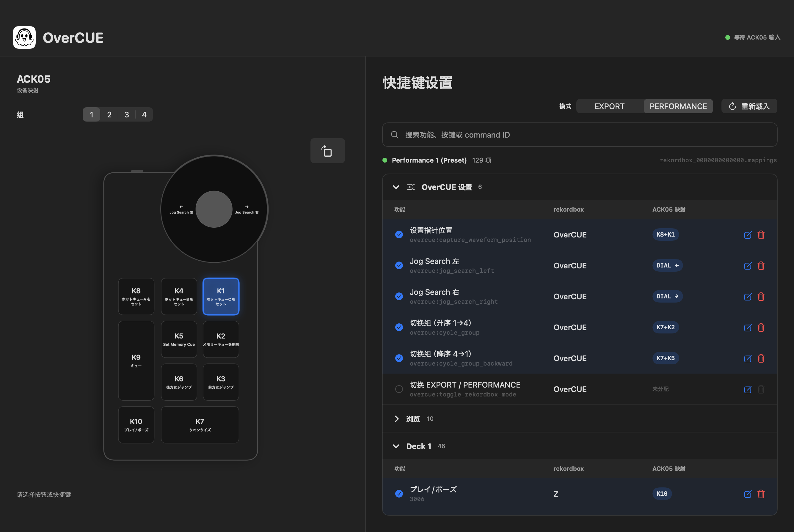The image size is (794, 532).
Task: Edit the Jog Search 左 mapping
Action: [x=748, y=266]
